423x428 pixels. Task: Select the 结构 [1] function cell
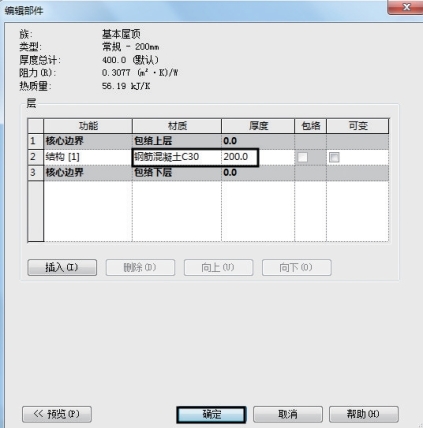pyautogui.click(x=88, y=157)
